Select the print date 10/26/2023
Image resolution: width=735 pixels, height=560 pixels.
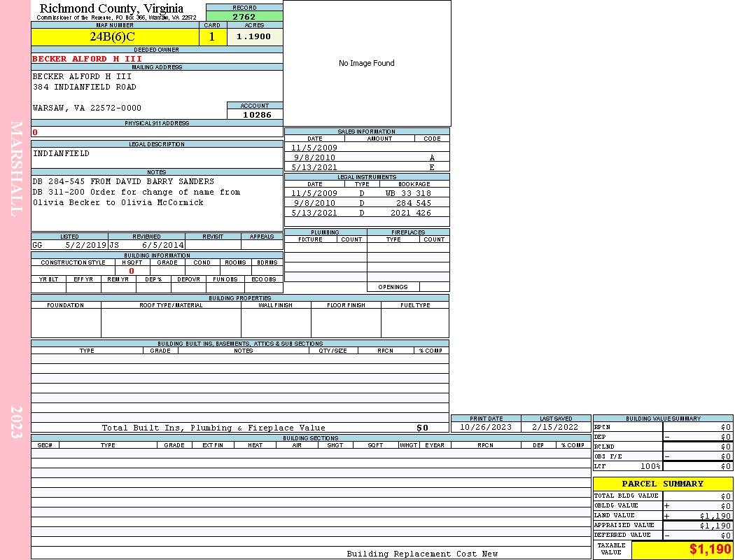(x=486, y=427)
